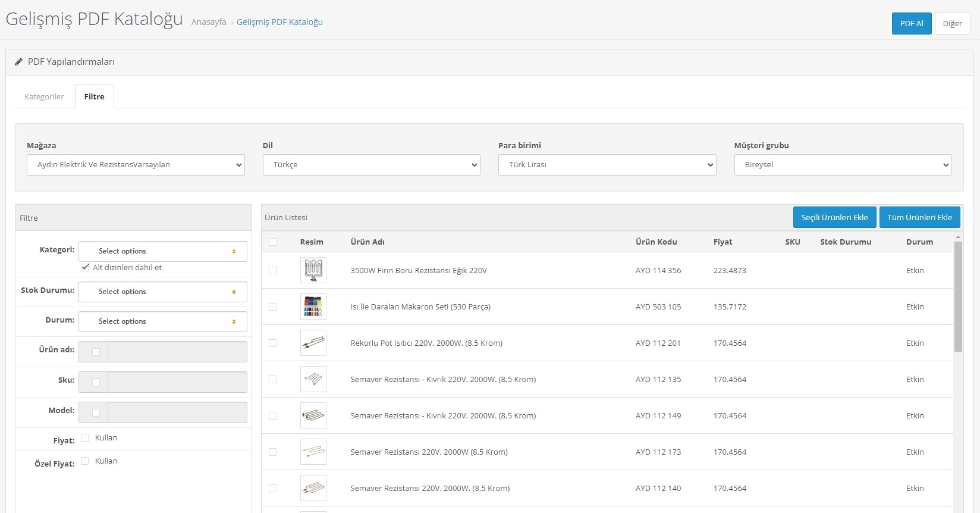Click product name 'Isı İle Daralan Makaron Seti (530 Parça)'
The height and width of the screenshot is (513, 980).
pos(420,306)
